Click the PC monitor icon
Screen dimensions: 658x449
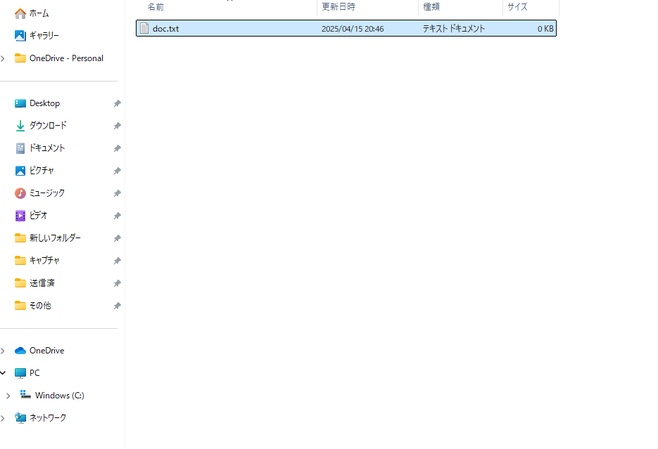20,373
